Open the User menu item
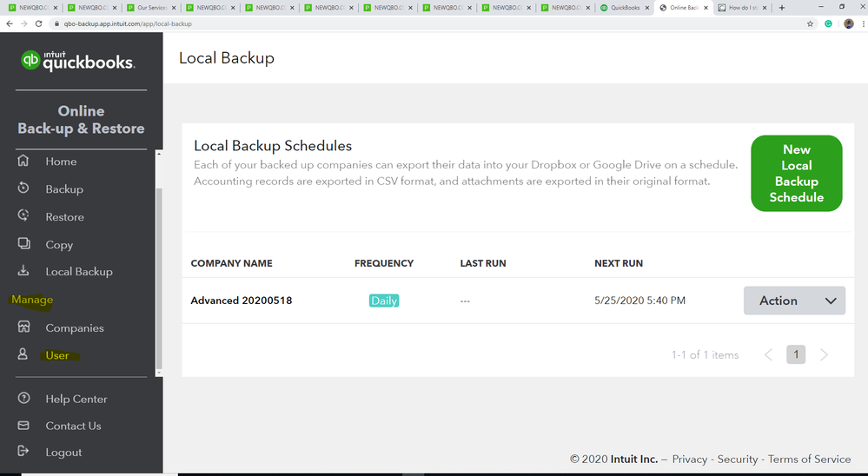 (57, 355)
